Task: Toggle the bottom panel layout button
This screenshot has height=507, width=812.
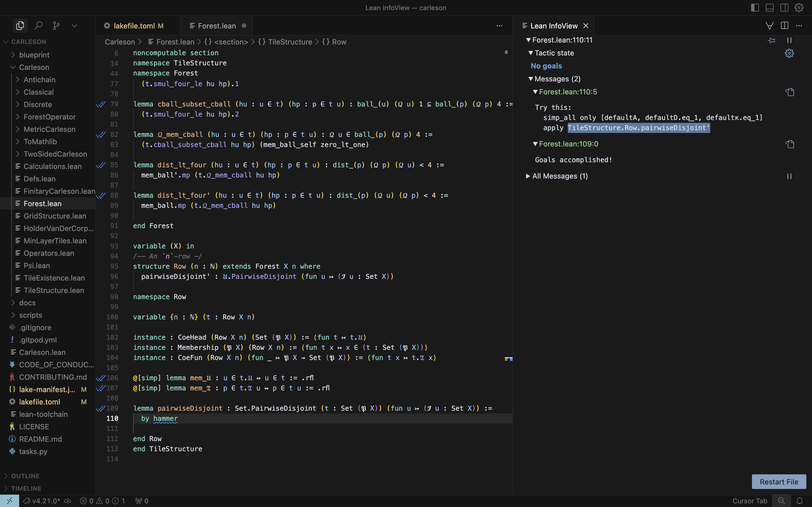Action: coord(770,8)
